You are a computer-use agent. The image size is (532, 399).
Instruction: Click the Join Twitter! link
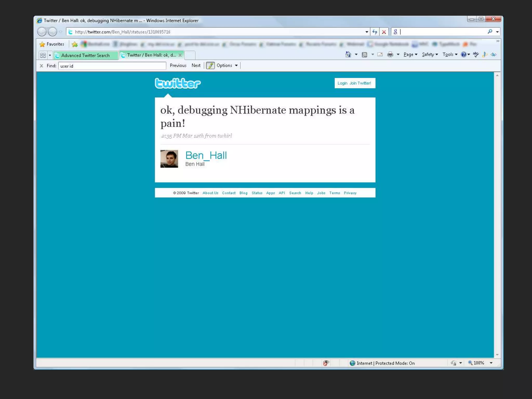(360, 83)
